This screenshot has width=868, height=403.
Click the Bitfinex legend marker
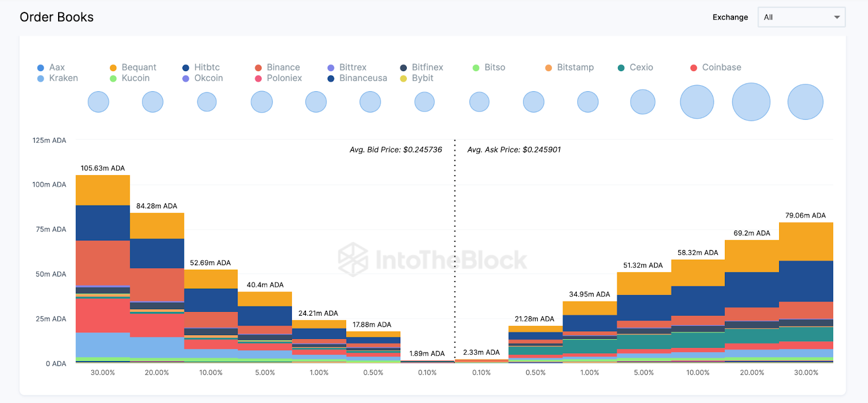click(404, 68)
